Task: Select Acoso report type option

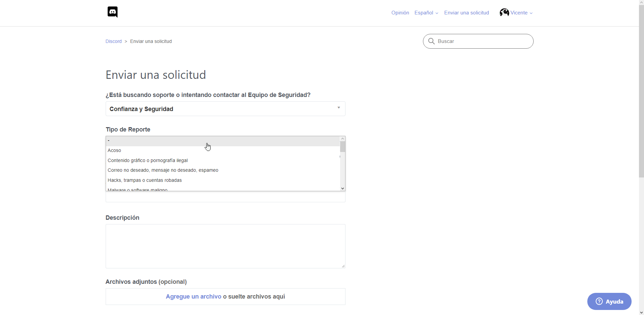Action: pyautogui.click(x=114, y=150)
